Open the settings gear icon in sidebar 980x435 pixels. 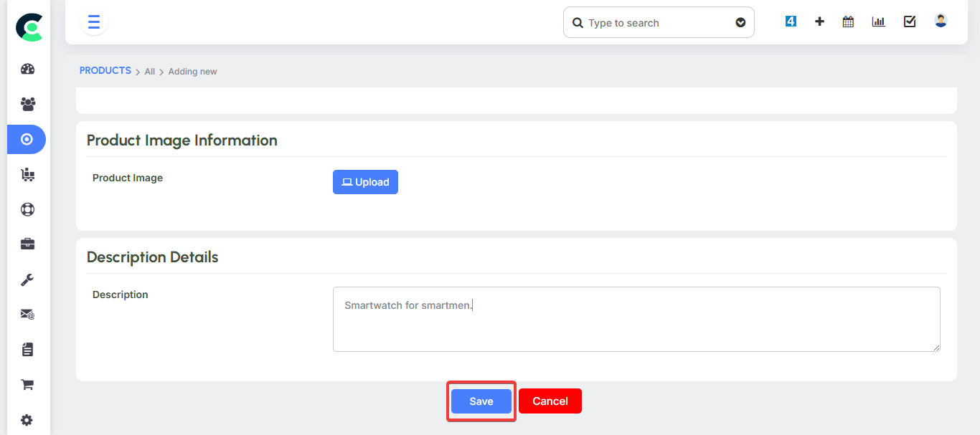[x=28, y=420]
